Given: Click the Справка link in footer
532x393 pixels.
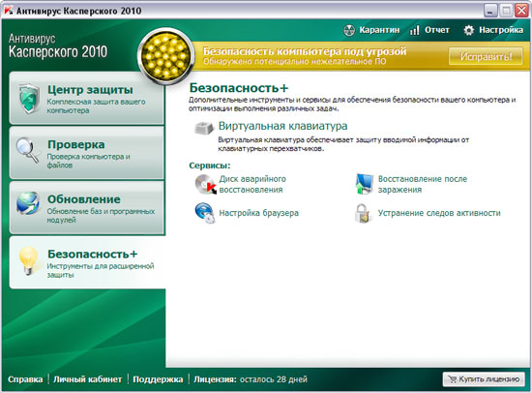Looking at the screenshot, I should pyautogui.click(x=25, y=379).
